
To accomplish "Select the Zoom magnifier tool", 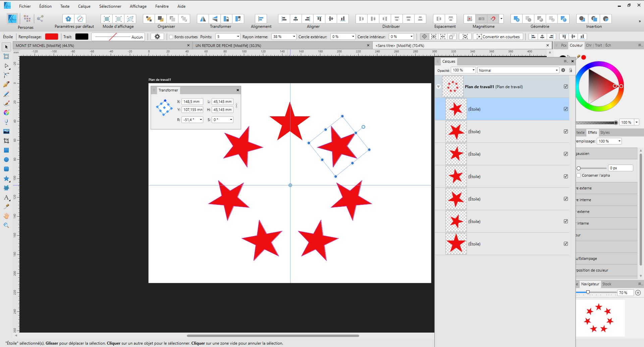I will pos(6,225).
